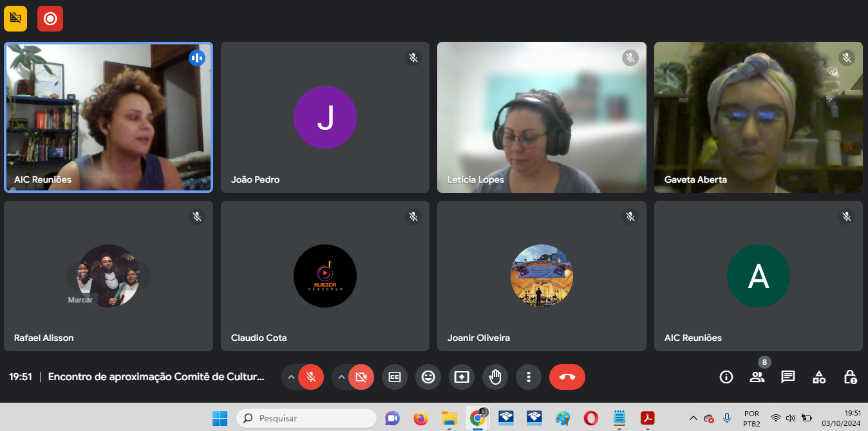Select Letícia Lopes video tile

click(x=542, y=118)
